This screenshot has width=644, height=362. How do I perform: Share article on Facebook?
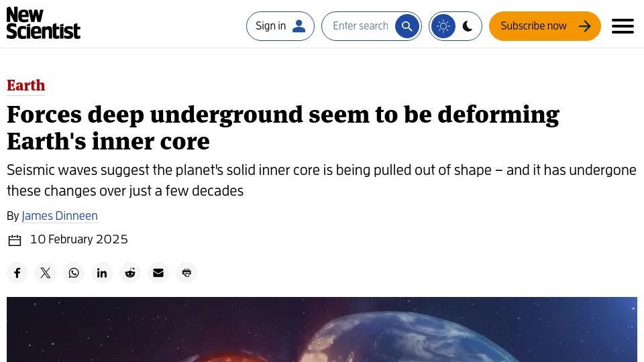pos(17,273)
